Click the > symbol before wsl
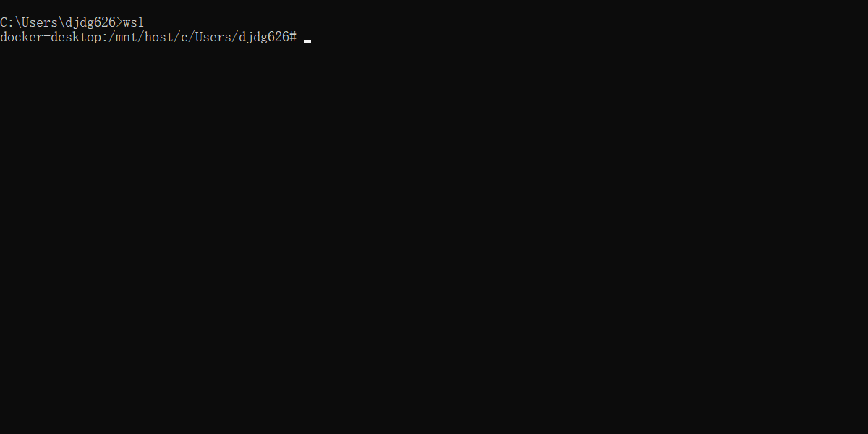Image resolution: width=868 pixels, height=434 pixels. pyautogui.click(x=119, y=22)
